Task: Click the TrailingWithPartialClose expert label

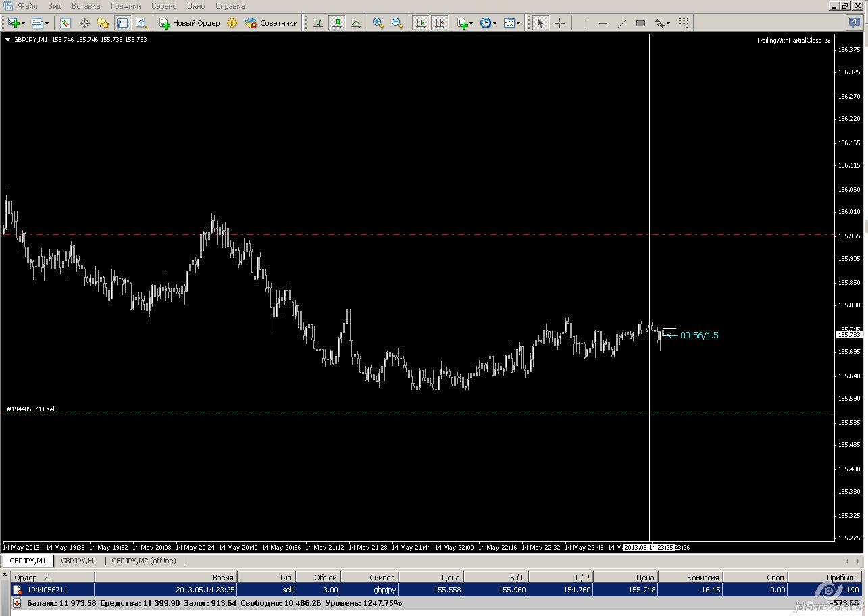Action: (789, 41)
